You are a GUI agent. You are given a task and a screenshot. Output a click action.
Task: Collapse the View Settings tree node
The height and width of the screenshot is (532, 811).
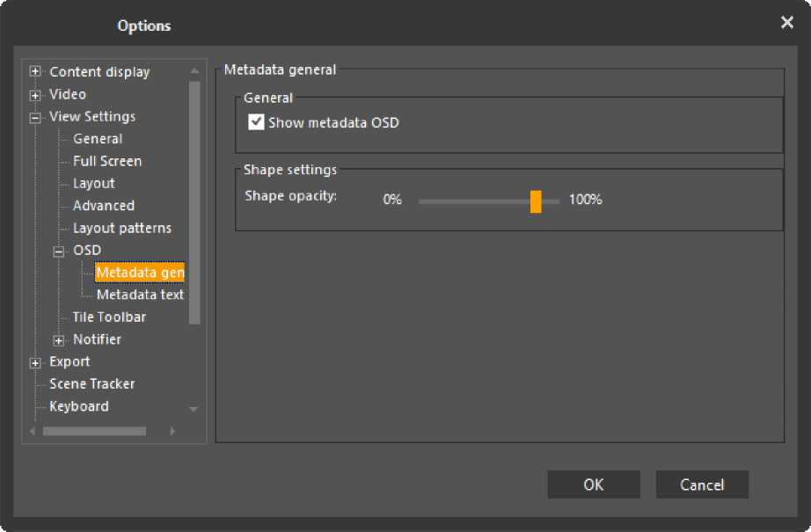pos(35,117)
